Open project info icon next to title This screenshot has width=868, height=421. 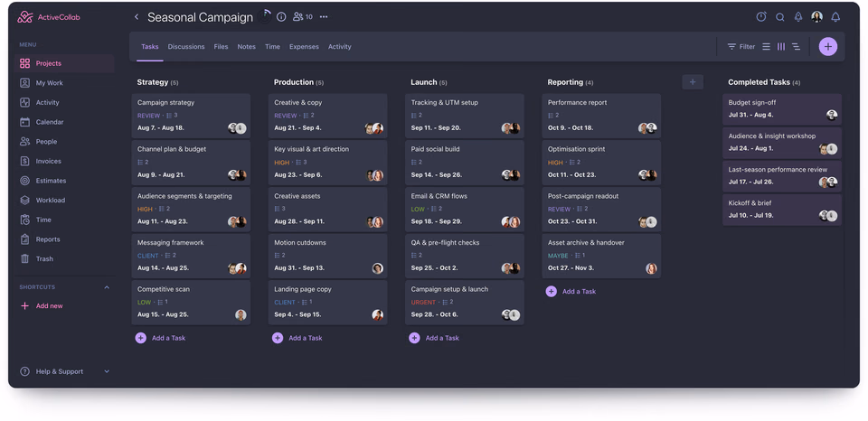click(281, 17)
